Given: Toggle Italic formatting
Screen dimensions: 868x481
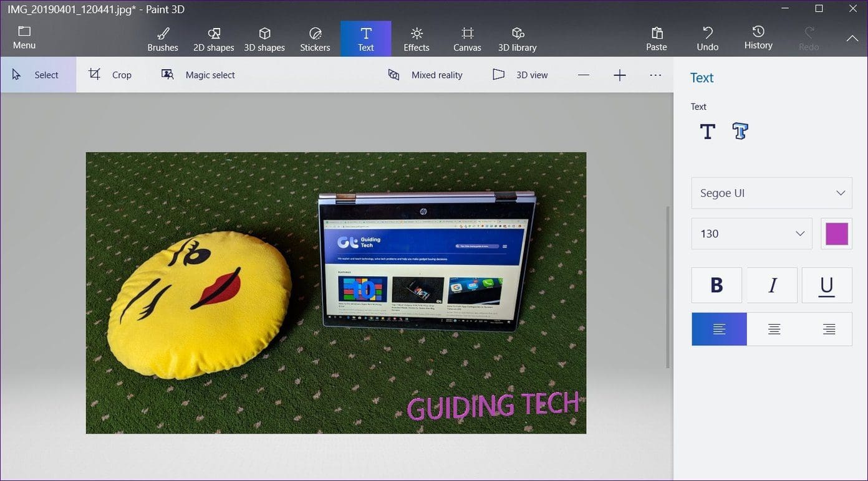Looking at the screenshot, I should (772, 285).
